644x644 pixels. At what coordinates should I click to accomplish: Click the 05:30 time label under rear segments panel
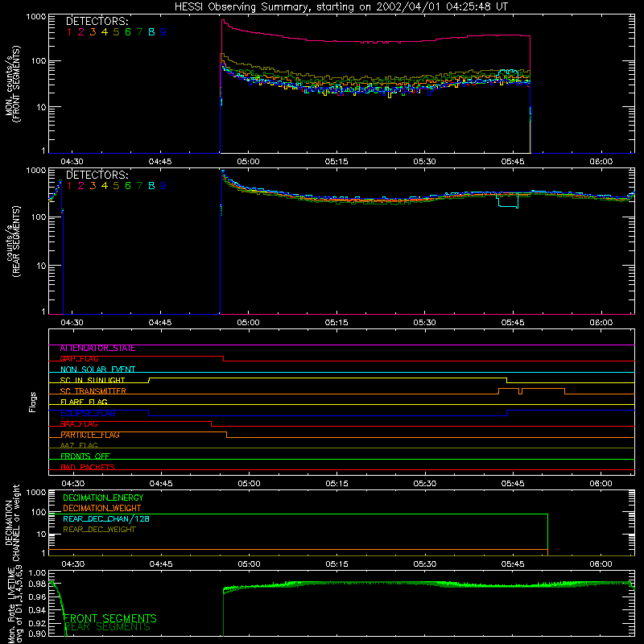point(424,323)
